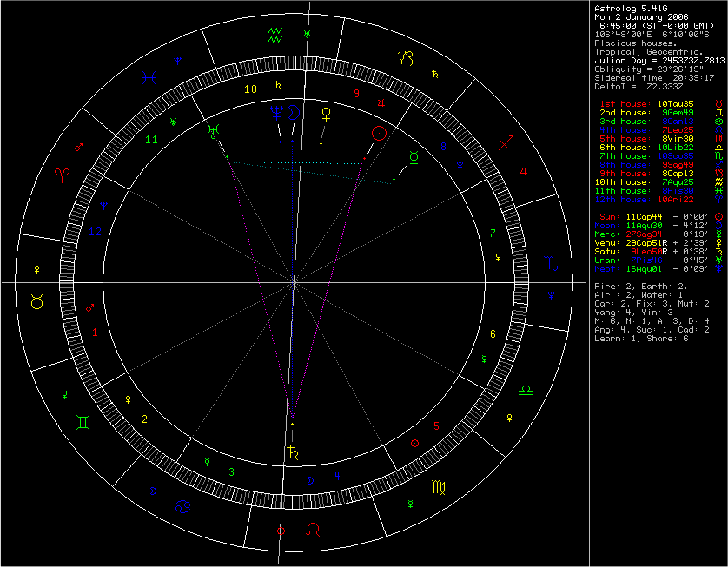The image size is (728, 567).
Task: Select the red Aries glyph on the wheel
Action: pos(63,175)
